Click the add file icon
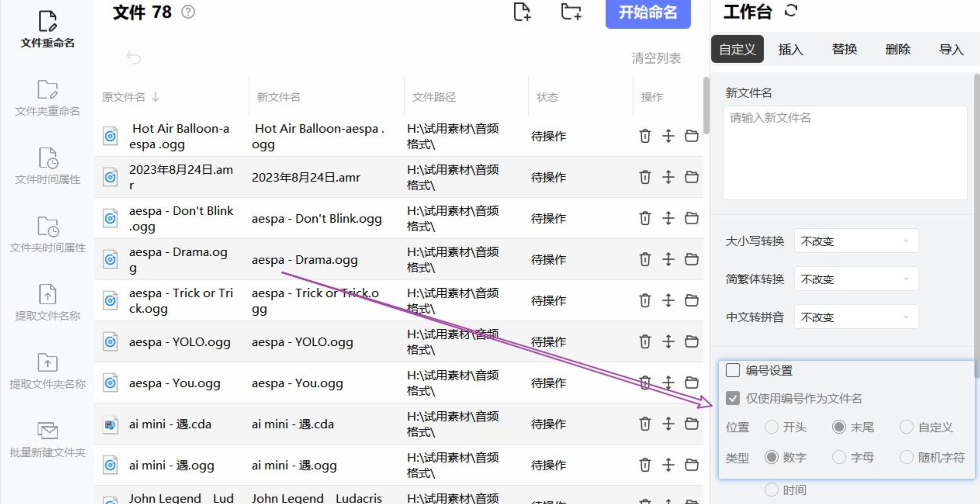980x504 pixels. (x=521, y=12)
